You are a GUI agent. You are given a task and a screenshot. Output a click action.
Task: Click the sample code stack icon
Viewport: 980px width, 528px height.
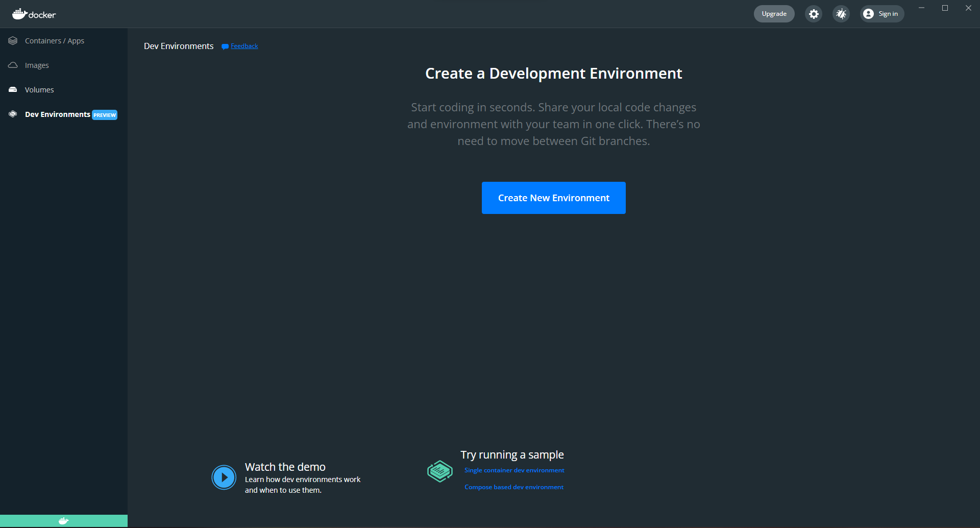tap(440, 471)
